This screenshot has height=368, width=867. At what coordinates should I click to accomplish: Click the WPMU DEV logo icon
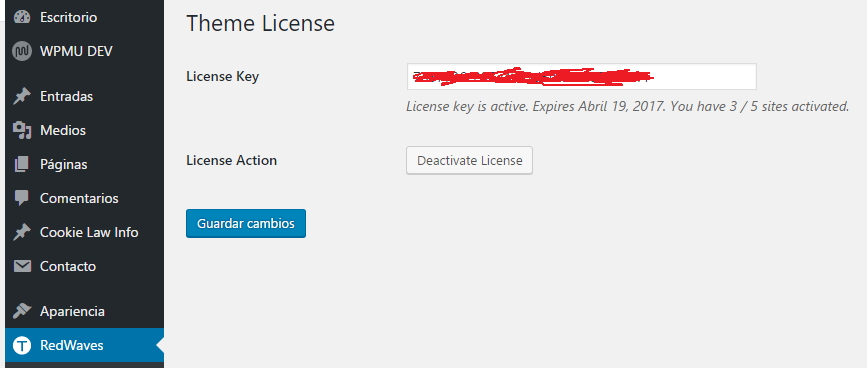(x=22, y=51)
